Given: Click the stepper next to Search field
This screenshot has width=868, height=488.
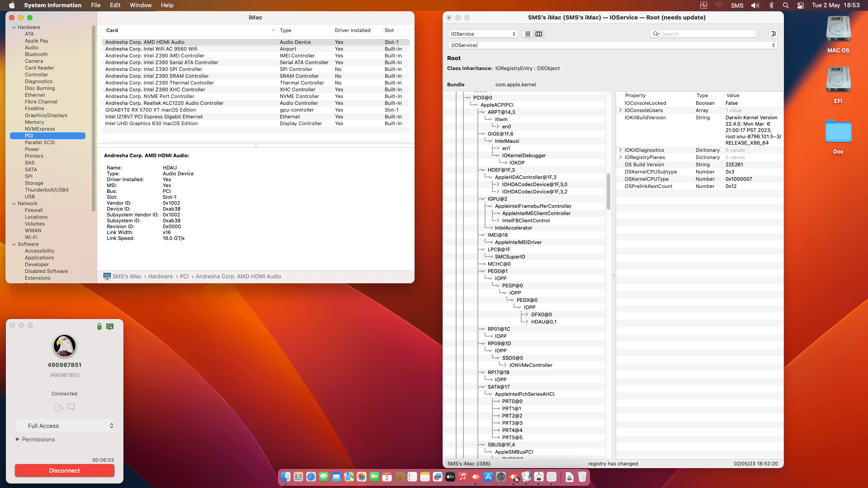Looking at the screenshot, I should [x=762, y=34].
